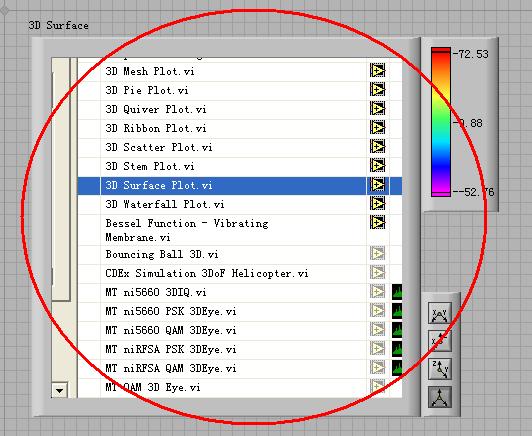Click run icon beside 3D Mesh Plot.vi
The height and width of the screenshot is (436, 532).
378,71
